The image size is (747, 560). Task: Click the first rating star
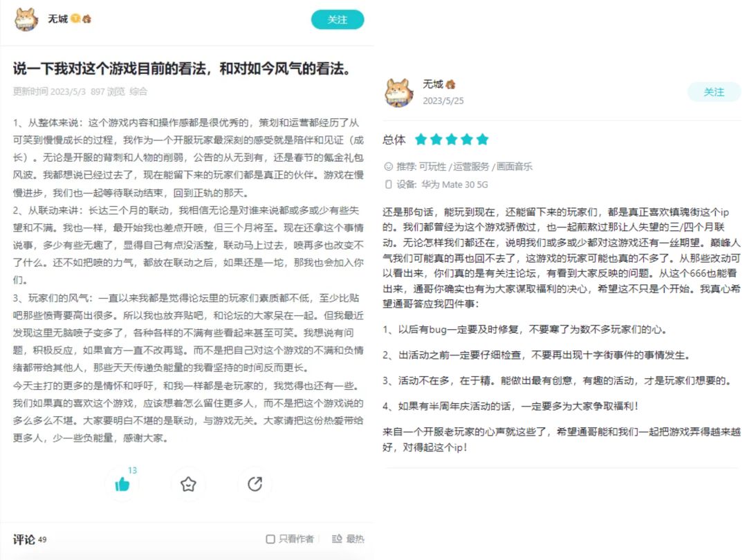click(x=421, y=140)
